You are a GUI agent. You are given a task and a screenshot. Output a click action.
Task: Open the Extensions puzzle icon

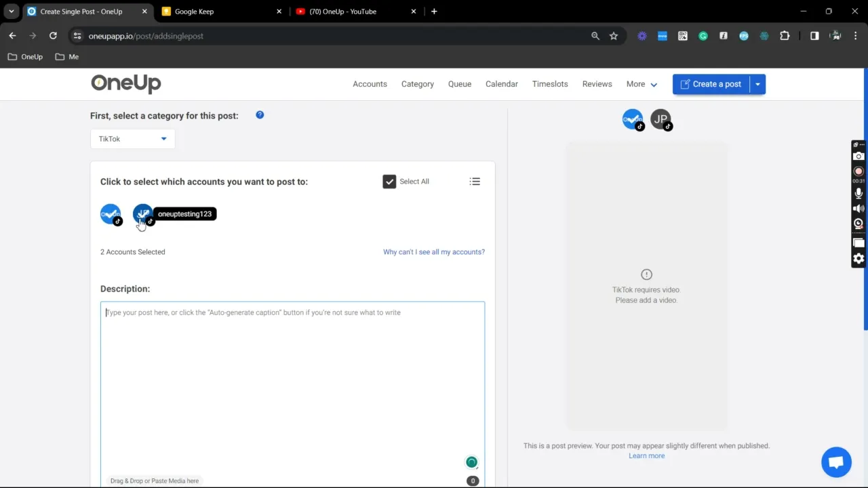tap(785, 36)
